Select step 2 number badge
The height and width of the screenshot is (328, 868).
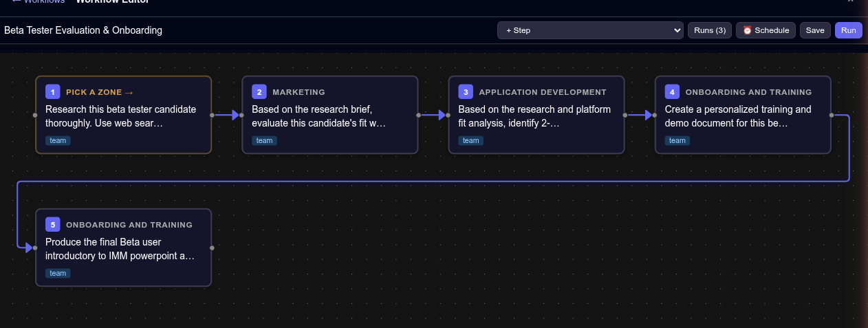[x=259, y=91]
